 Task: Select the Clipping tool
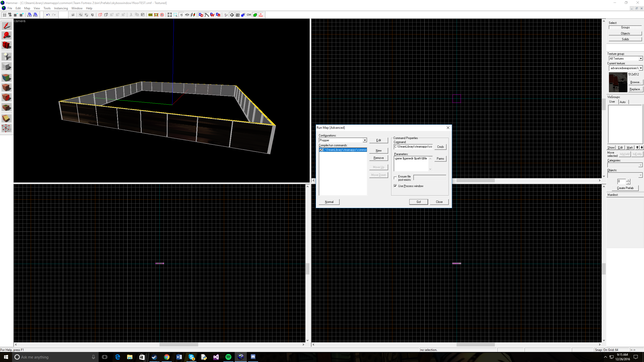point(7,118)
